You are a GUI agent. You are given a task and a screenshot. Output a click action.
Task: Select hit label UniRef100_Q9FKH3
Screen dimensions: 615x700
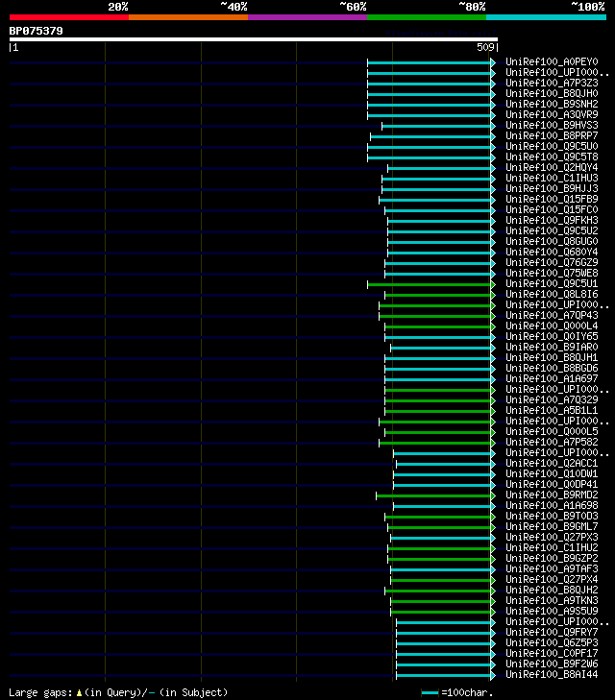pos(552,220)
